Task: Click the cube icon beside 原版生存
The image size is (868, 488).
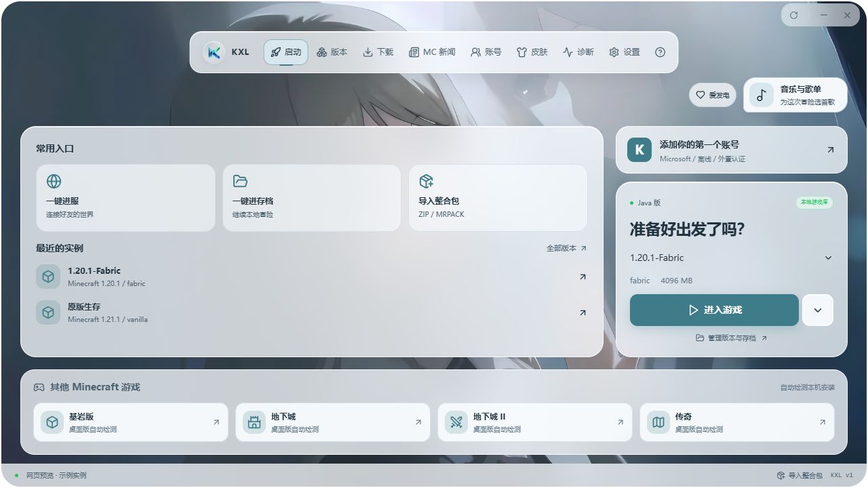Action: point(48,312)
